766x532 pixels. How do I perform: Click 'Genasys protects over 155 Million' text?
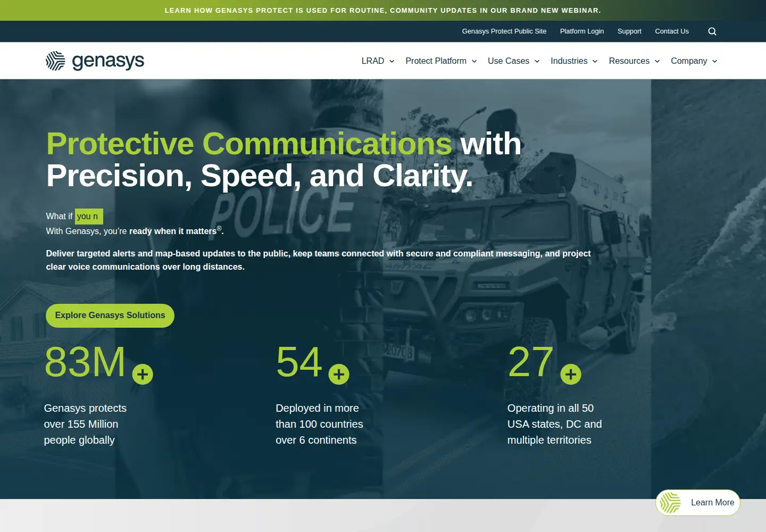(85, 424)
